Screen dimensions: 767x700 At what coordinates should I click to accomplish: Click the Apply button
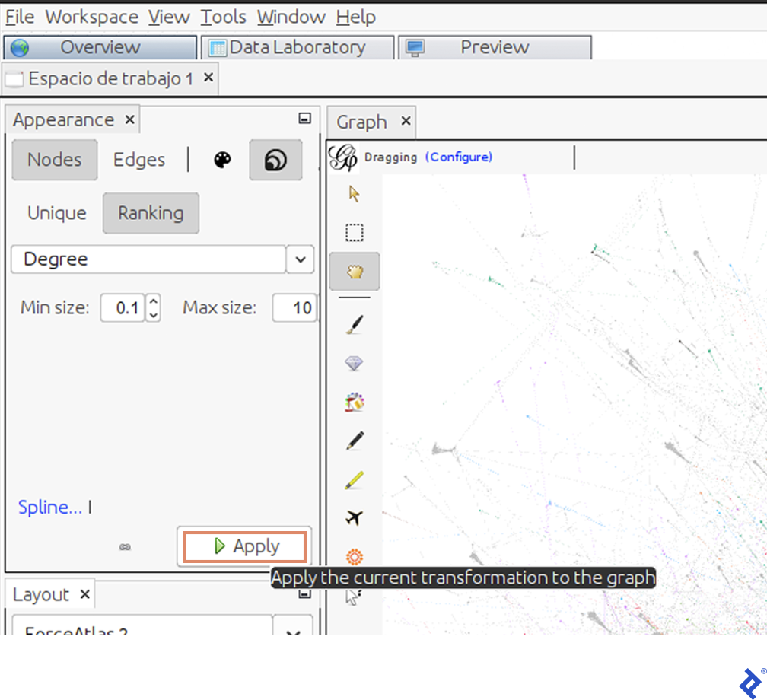click(244, 546)
